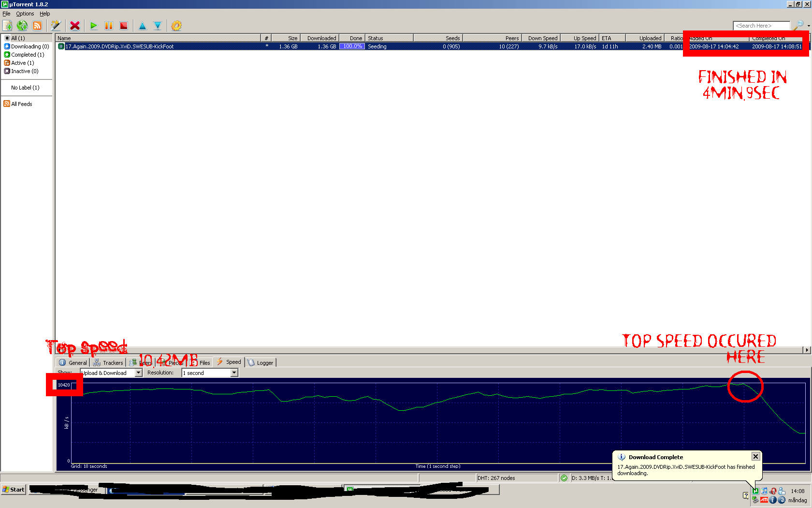Switch to the Files tab
Screen dimensions: 812x508
click(201, 362)
